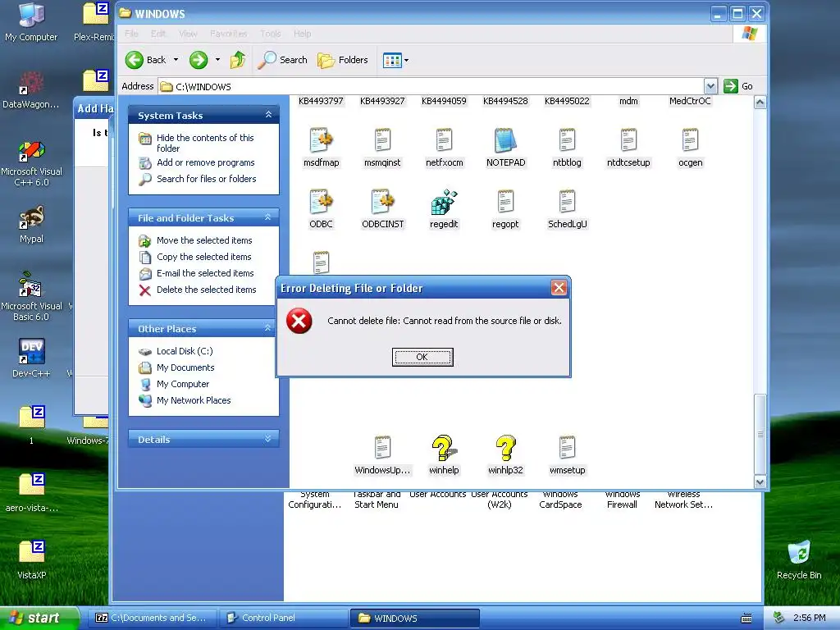
Task: Click the red error icon in dialog
Action: point(299,321)
